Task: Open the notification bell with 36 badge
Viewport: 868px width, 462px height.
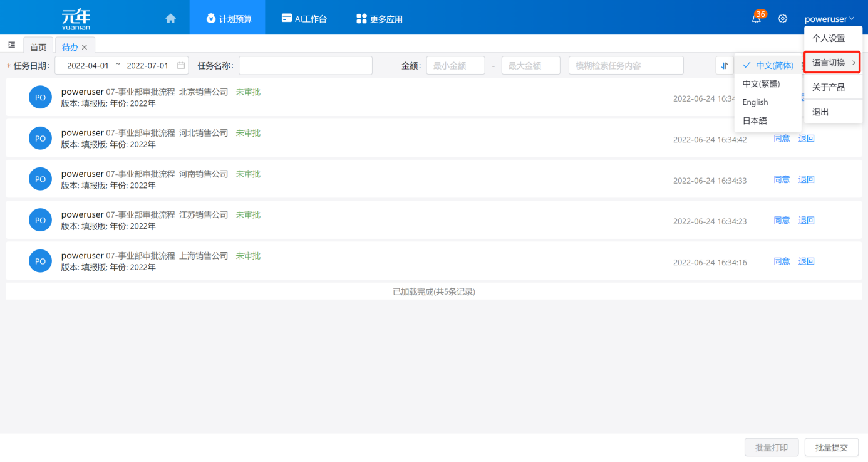Action: coord(757,19)
